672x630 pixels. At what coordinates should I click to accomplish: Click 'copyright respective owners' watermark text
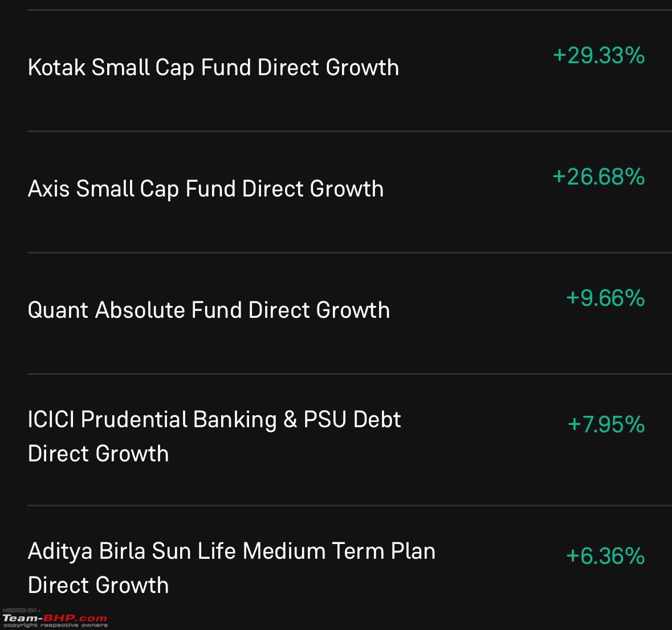coord(55,625)
